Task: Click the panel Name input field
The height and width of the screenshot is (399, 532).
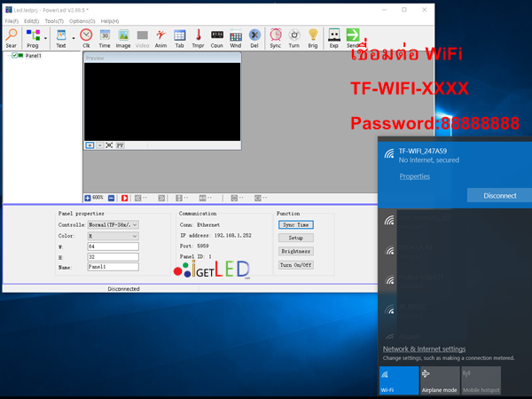Action: click(x=113, y=267)
